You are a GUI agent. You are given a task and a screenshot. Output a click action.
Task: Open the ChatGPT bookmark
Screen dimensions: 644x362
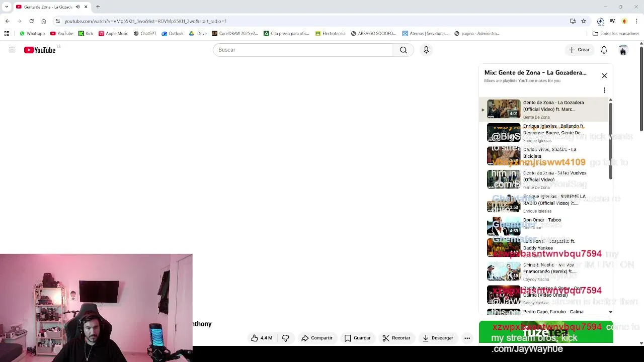click(145, 34)
